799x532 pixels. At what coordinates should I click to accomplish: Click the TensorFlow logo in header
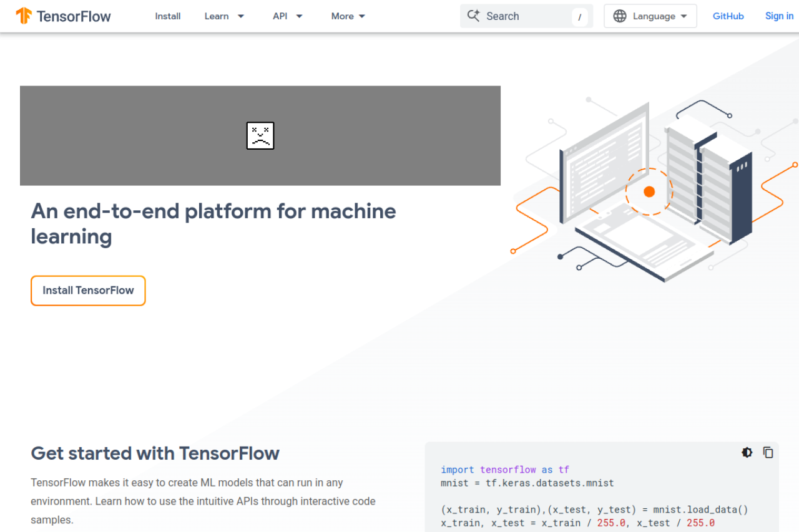pos(64,16)
